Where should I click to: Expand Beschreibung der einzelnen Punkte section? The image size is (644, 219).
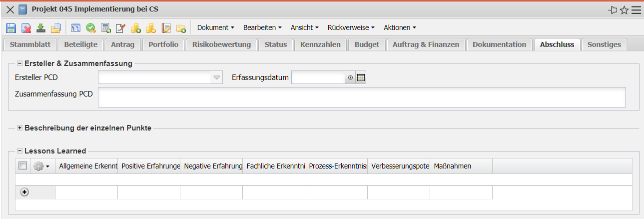point(20,128)
